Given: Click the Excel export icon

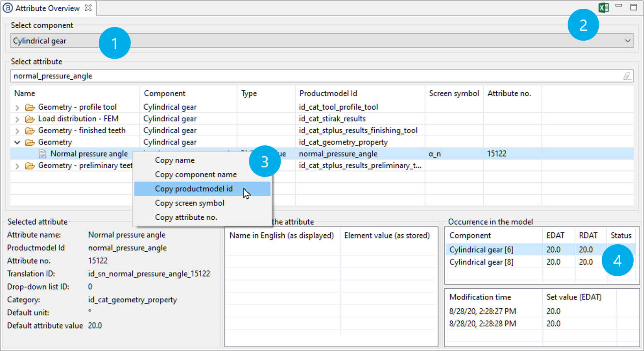Looking at the screenshot, I should click(x=603, y=7).
